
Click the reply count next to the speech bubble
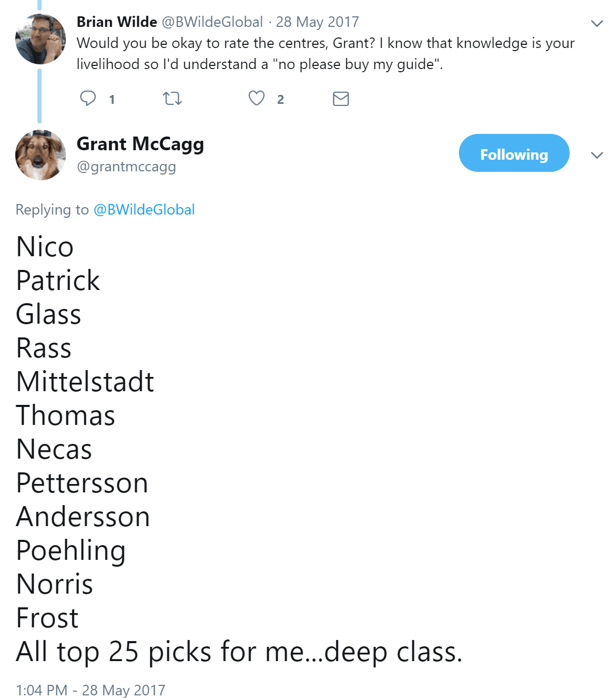[x=112, y=100]
